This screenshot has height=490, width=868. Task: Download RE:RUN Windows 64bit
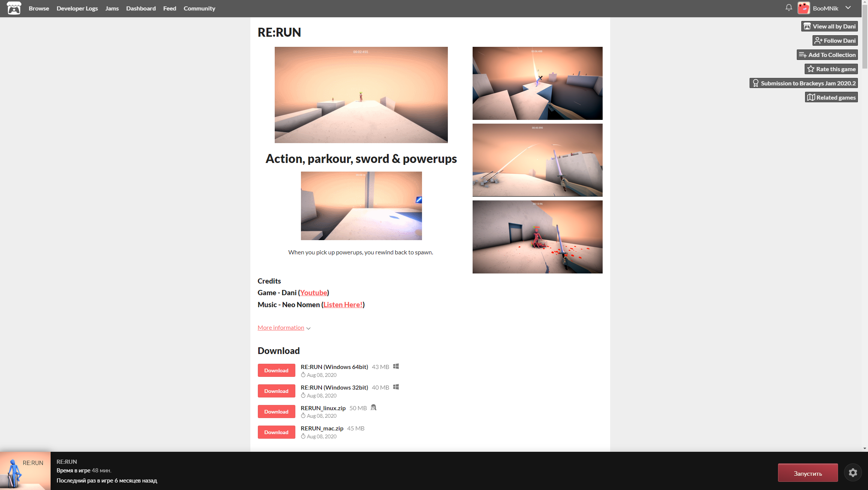276,370
